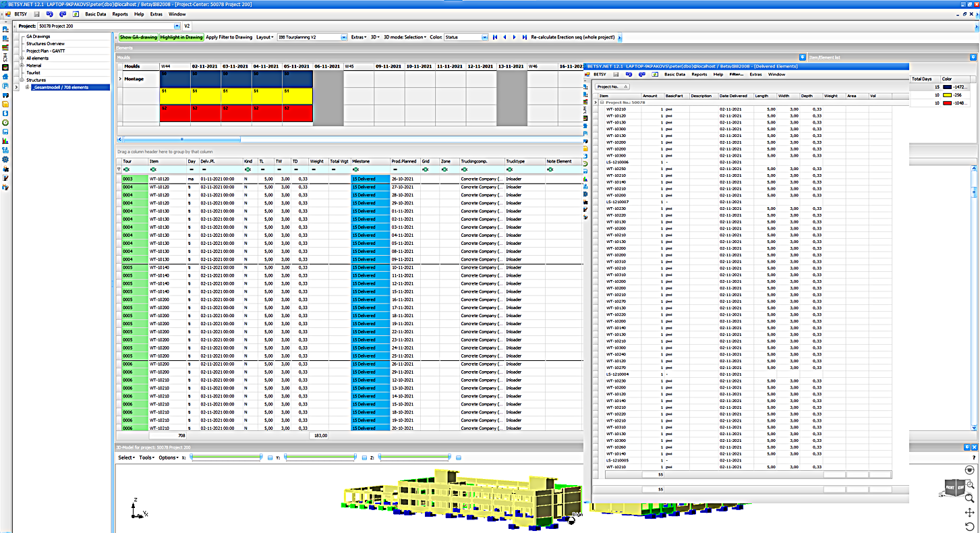Select Tourlist in the project tree
Viewport: 980px width, 533px height.
tap(33, 73)
